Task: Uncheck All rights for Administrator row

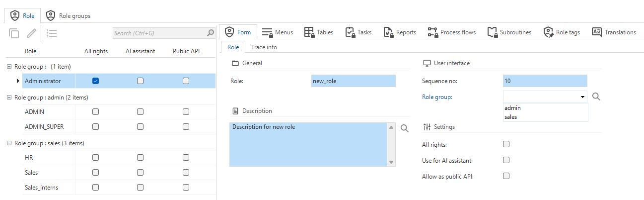Action: coord(96,81)
